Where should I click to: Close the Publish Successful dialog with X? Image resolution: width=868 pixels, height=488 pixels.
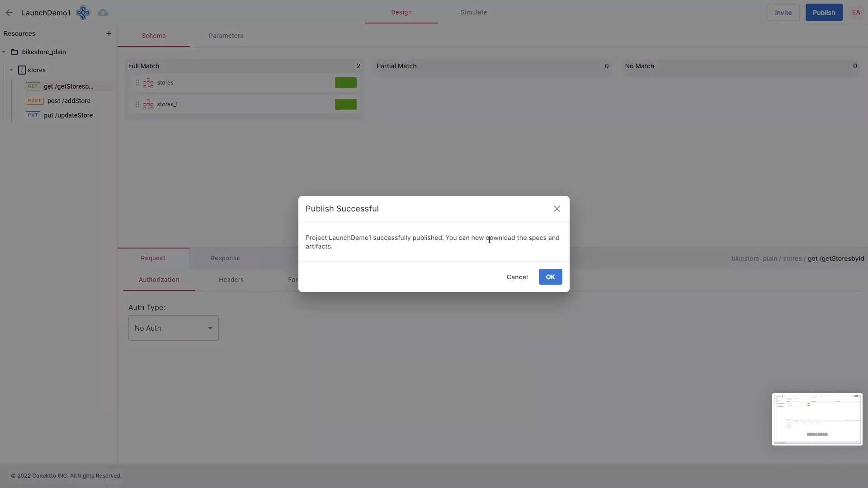point(557,209)
